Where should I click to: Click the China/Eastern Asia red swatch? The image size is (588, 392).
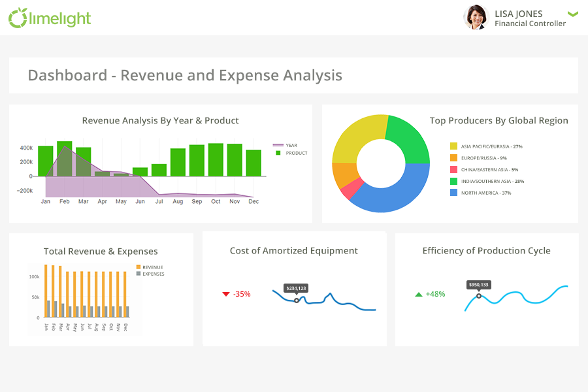(453, 169)
